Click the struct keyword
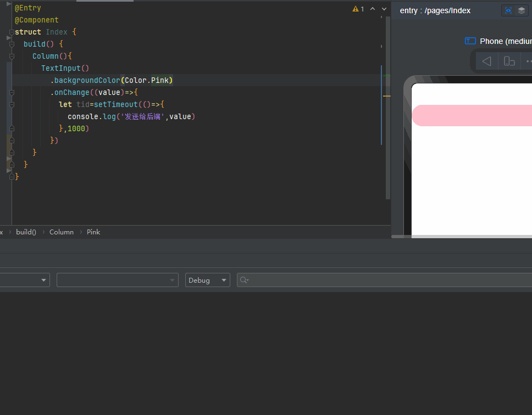 coord(28,32)
